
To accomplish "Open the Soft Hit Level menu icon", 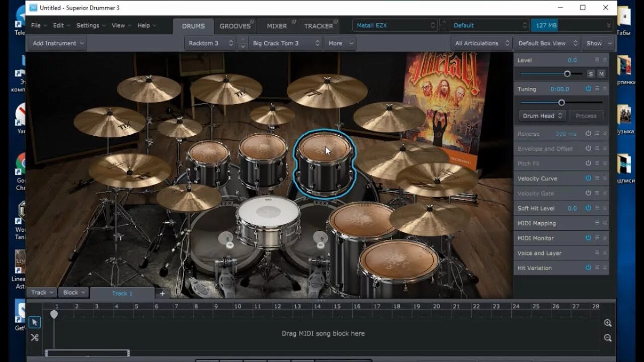I will [597, 208].
